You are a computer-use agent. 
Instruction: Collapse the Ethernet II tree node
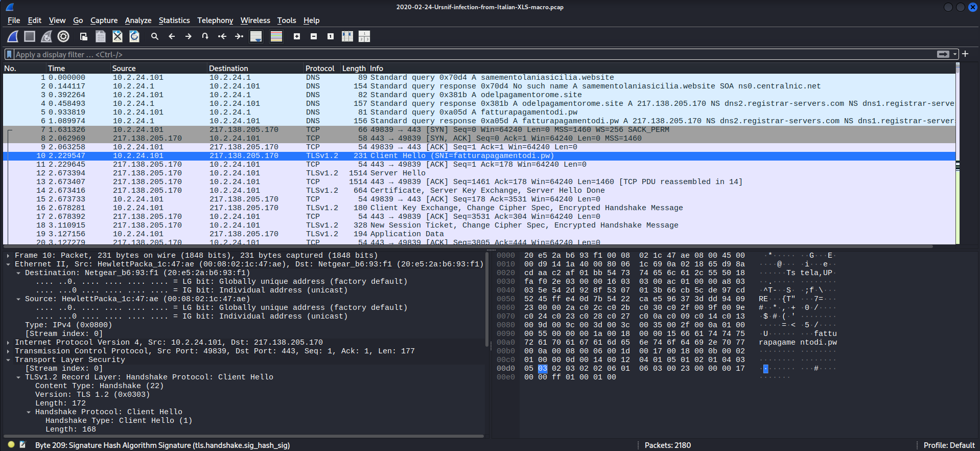point(8,264)
